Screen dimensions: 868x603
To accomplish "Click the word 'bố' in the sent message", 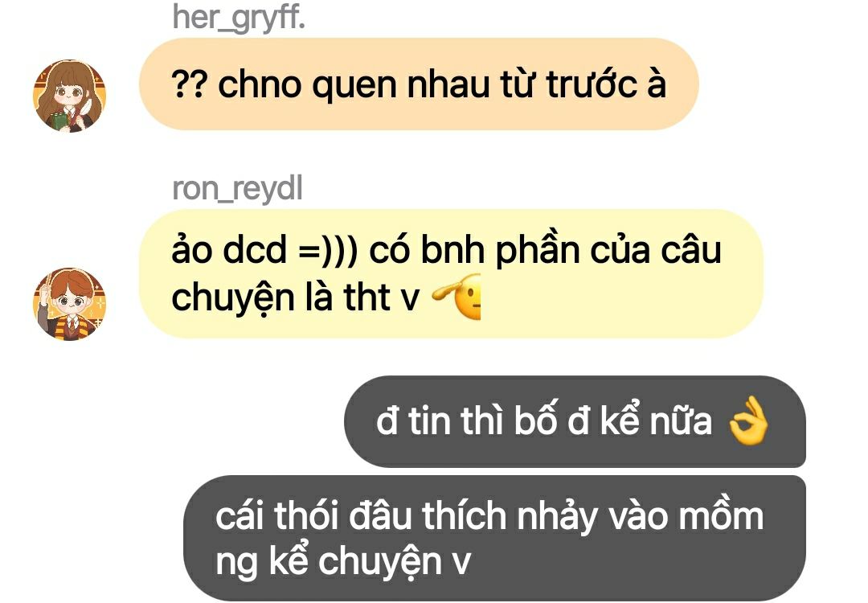I will (x=534, y=420).
